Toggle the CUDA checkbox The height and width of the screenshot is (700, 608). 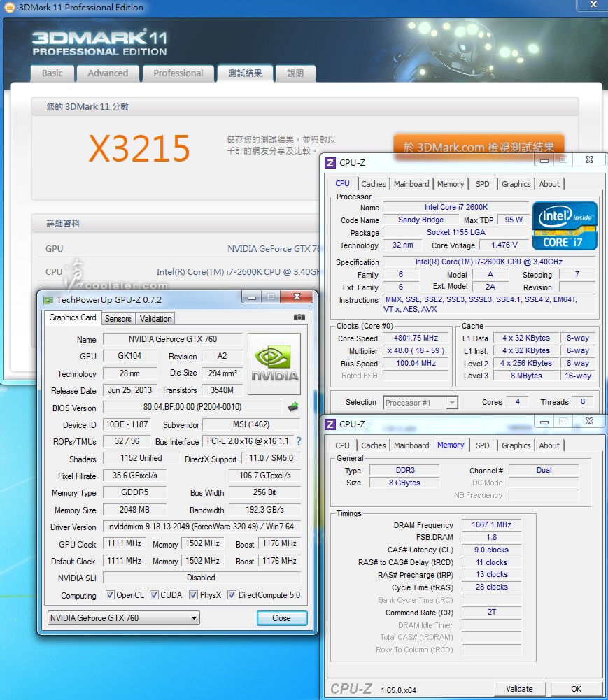[154, 594]
